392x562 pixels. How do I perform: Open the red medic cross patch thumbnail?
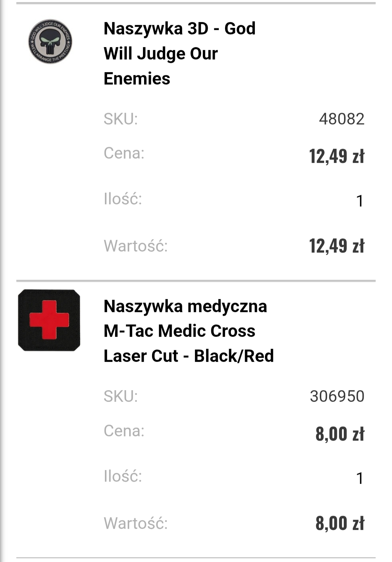pyautogui.click(x=49, y=320)
